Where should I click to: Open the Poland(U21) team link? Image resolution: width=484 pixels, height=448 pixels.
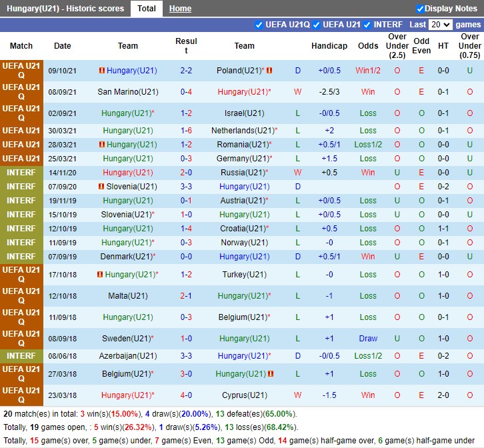(x=238, y=71)
